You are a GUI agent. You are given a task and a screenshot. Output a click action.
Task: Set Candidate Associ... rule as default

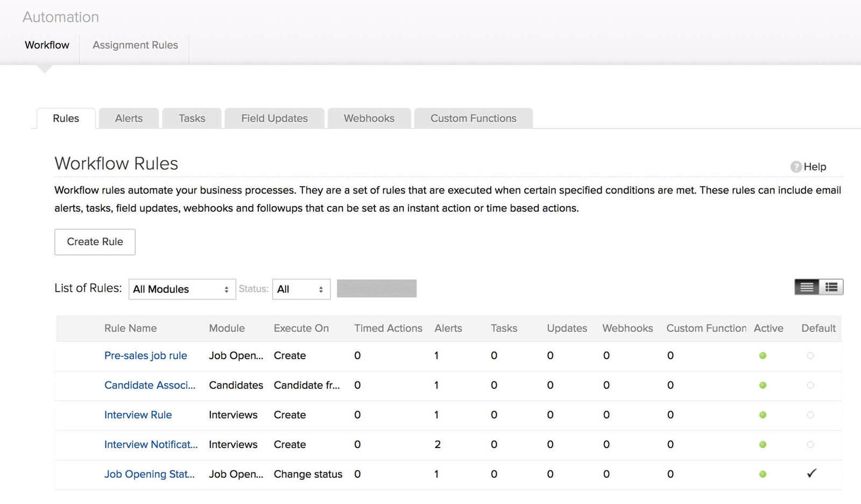[810, 385]
